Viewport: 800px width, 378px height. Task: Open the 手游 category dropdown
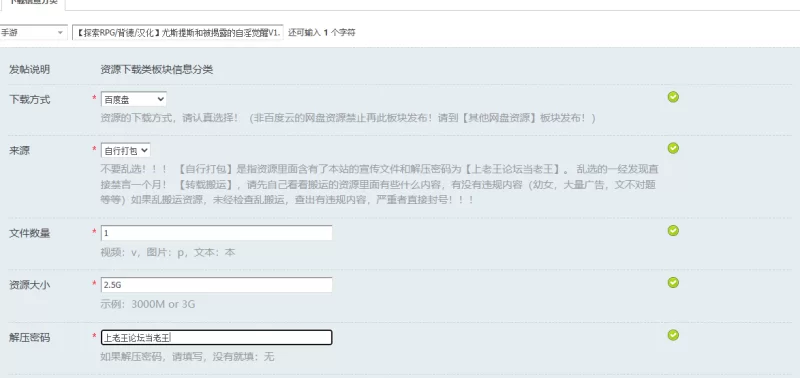click(33, 33)
